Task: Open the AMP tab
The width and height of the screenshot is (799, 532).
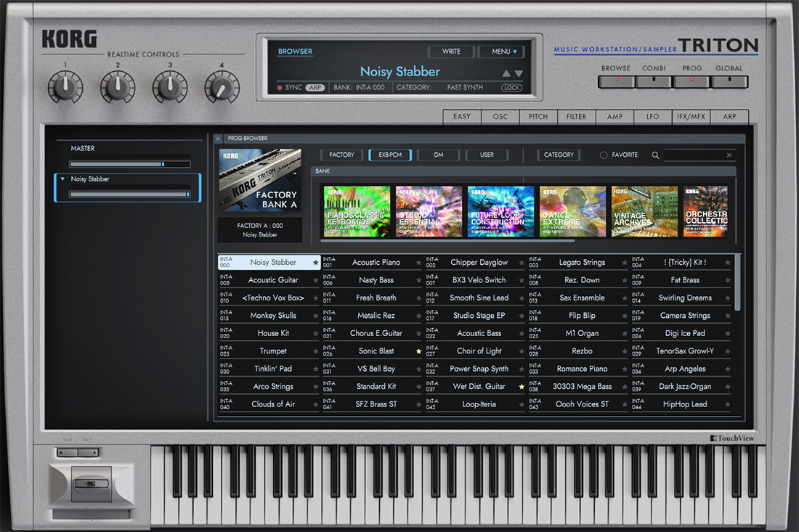Action: click(x=615, y=117)
